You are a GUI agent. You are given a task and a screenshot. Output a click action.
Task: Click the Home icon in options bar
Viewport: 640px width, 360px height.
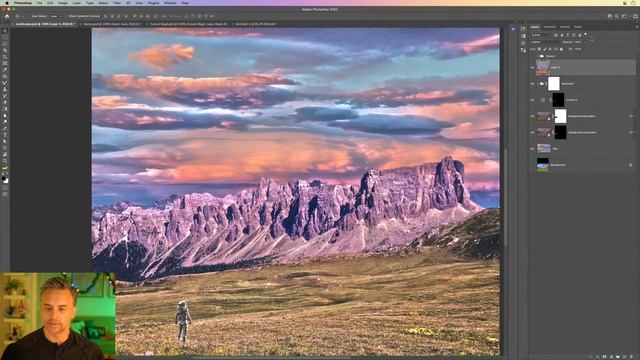tap(7, 16)
